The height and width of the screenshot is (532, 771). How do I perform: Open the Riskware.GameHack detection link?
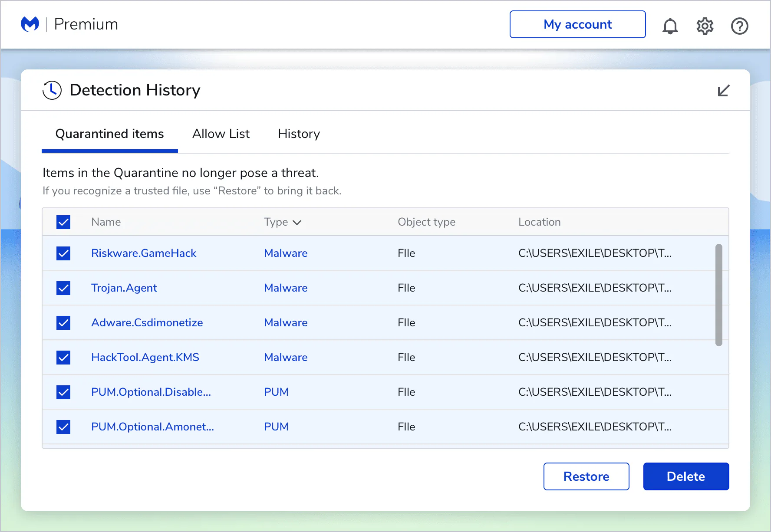click(x=144, y=253)
